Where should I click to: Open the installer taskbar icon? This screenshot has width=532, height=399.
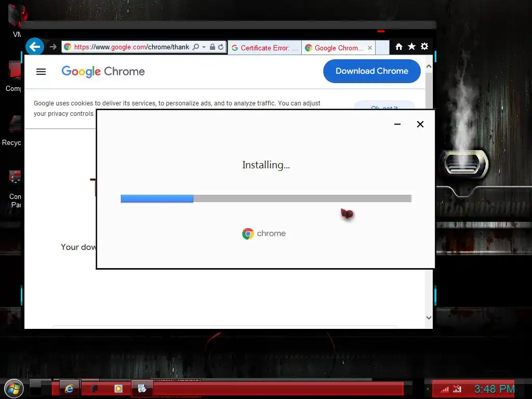(142, 389)
